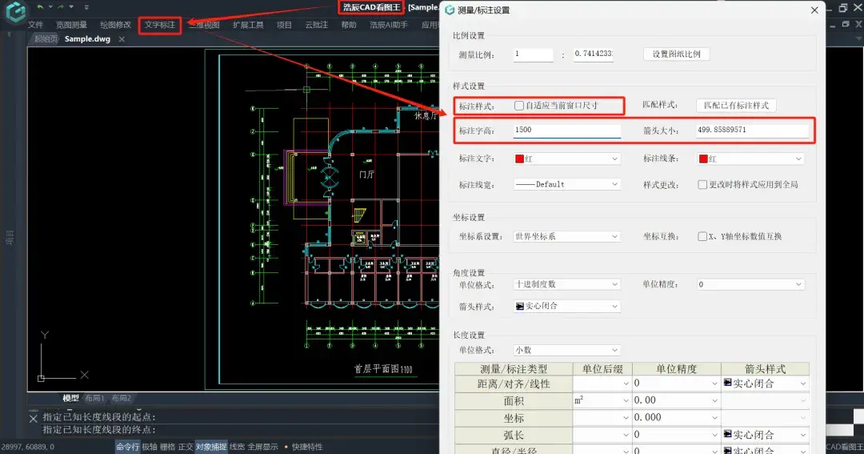Click the undo arrow in title bar
The height and width of the screenshot is (454, 864).
pyautogui.click(x=40, y=7)
